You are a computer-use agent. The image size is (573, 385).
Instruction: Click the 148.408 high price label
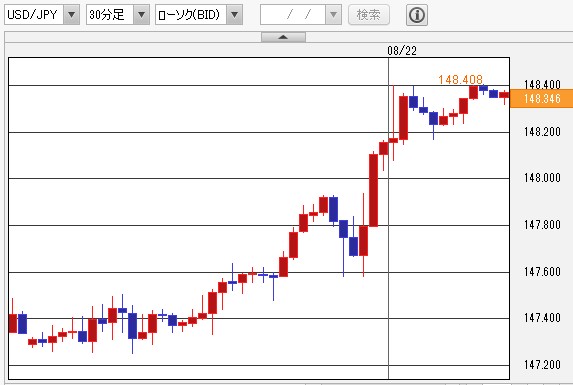tap(460, 79)
